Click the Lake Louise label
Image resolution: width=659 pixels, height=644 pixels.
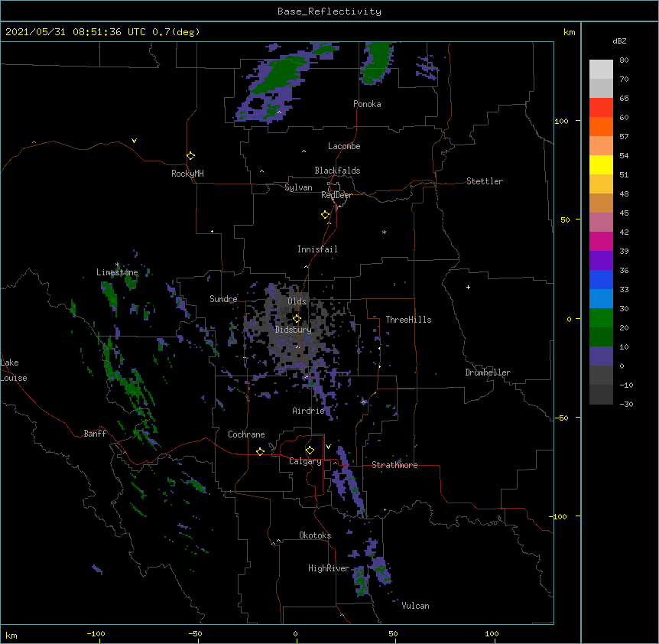pyautogui.click(x=14, y=370)
